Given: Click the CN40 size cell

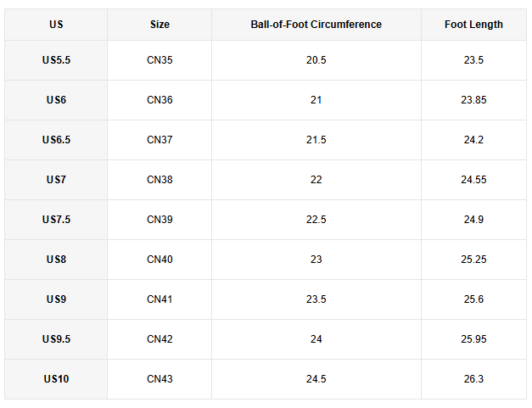Looking at the screenshot, I should tap(160, 260).
